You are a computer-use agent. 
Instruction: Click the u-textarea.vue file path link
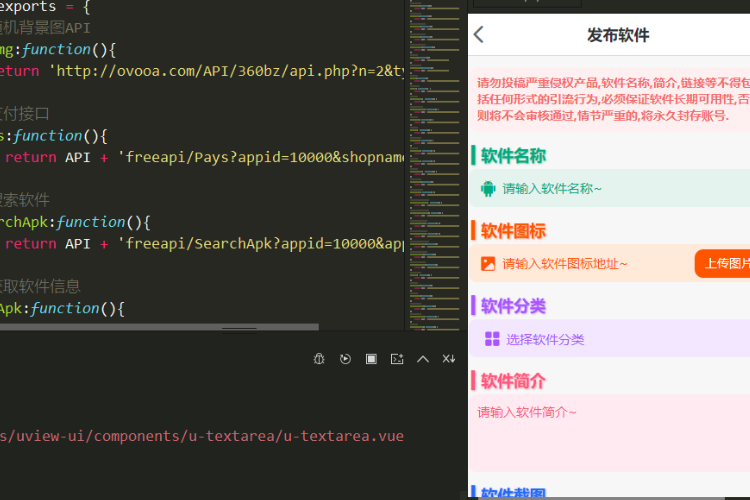tap(200, 436)
